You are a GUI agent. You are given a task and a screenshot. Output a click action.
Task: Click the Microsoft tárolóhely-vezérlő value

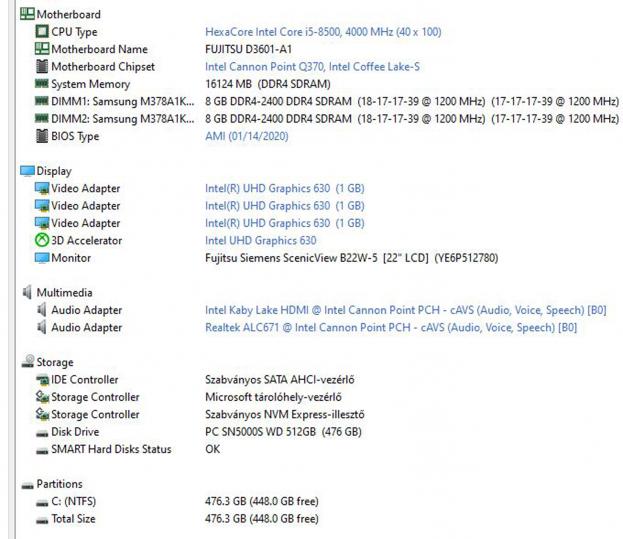pyautogui.click(x=273, y=397)
